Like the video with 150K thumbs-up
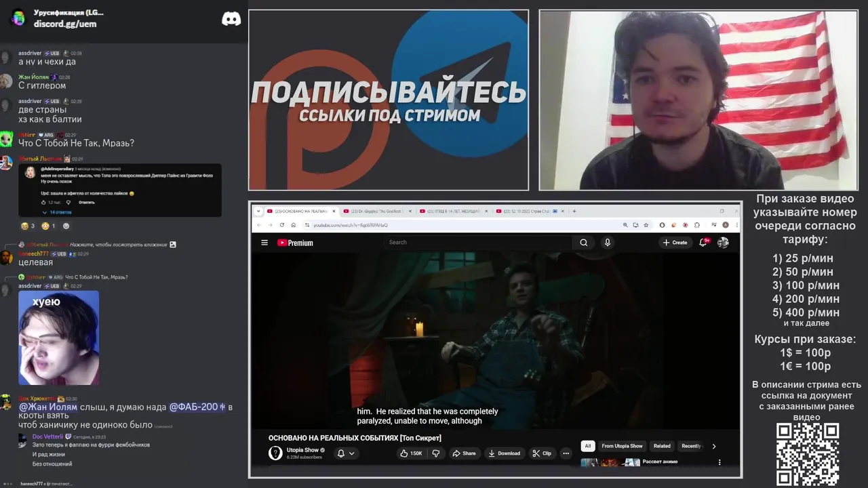Screen dimensions: 868x488 411,453
